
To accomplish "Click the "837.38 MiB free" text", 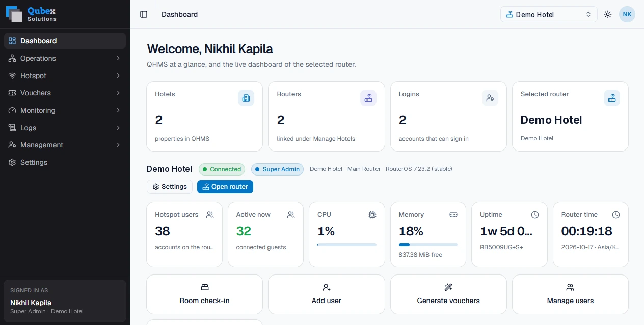I will coord(420,254).
